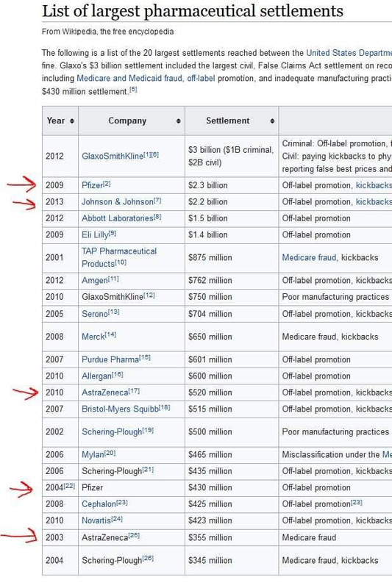
Task: Open citation 23 beside Cephalon's off-label promotion
Action: tap(357, 503)
